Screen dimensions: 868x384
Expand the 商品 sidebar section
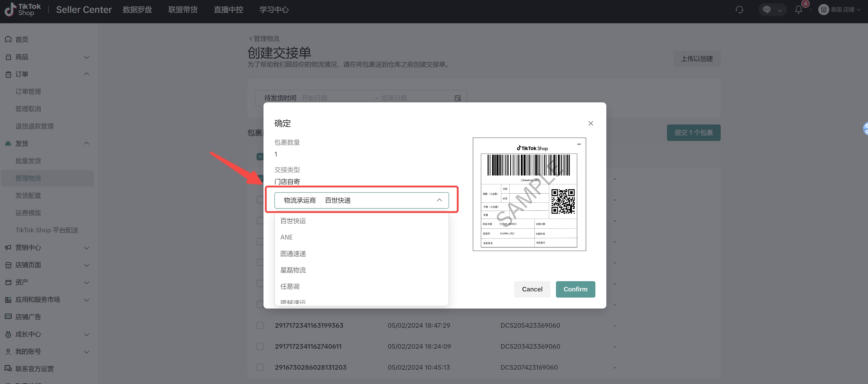point(86,57)
